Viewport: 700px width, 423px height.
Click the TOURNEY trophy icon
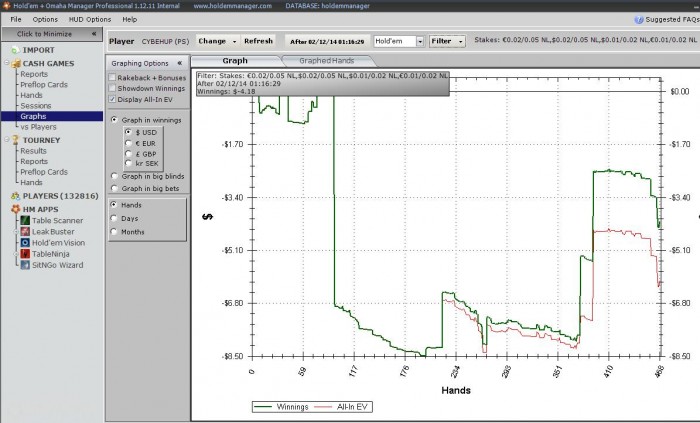16,140
